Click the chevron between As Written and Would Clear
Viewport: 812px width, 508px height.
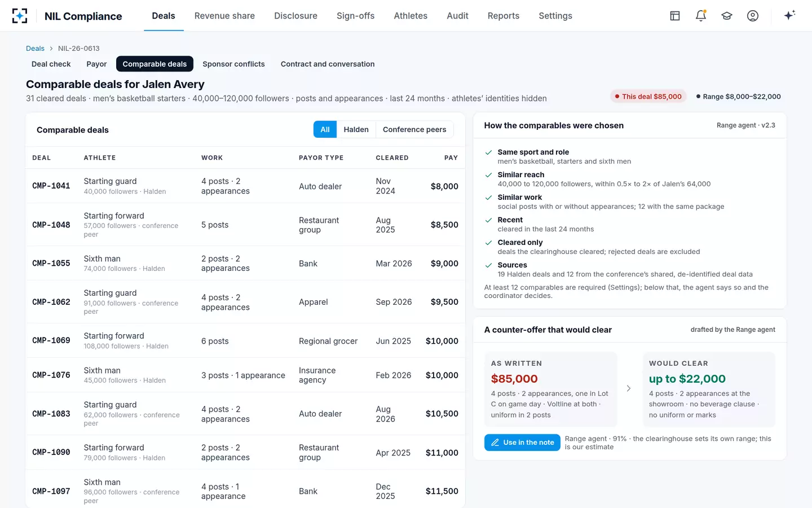pos(629,388)
